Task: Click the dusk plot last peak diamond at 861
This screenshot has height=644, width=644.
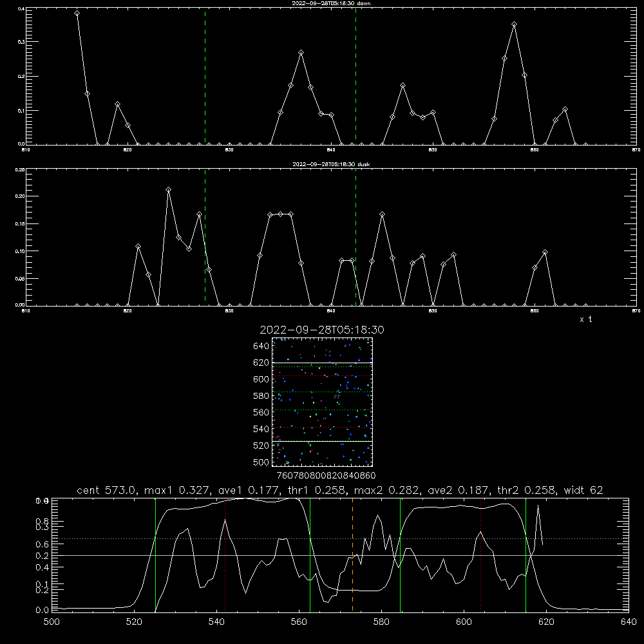Action: click(545, 252)
